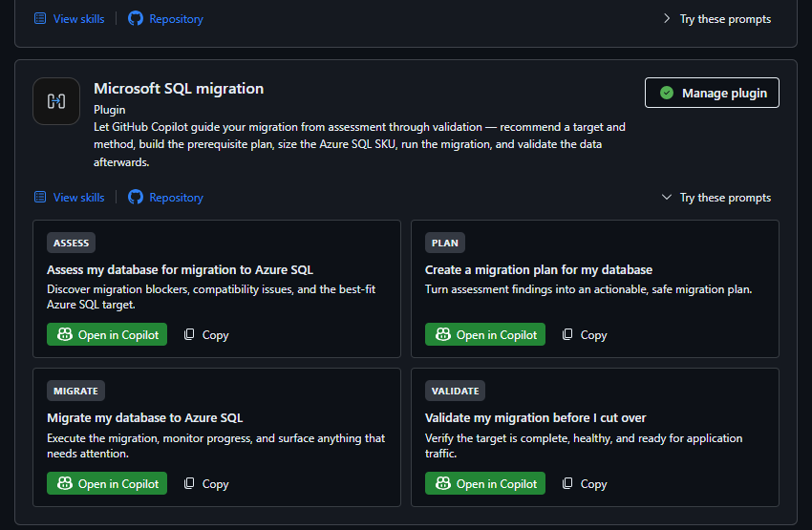812x530 pixels.
Task: Click the VALIDATE tag label
Action: tap(455, 391)
